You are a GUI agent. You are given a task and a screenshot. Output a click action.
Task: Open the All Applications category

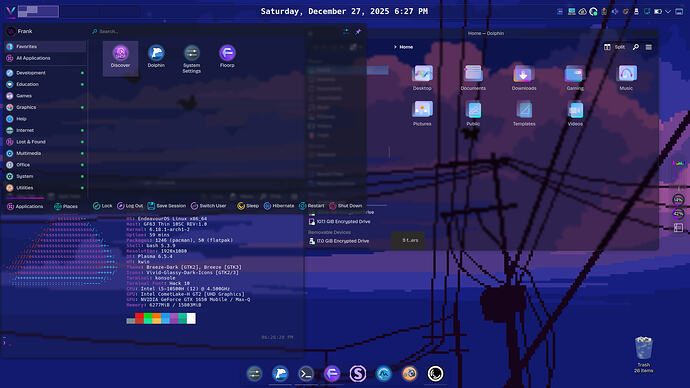pos(45,58)
